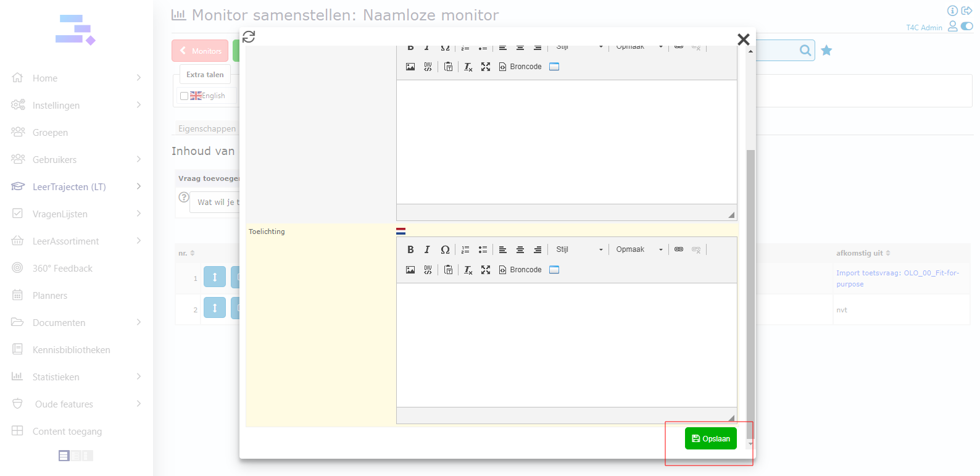This screenshot has height=476, width=980.
Task: Insert numbered list in Toelichting editor
Action: click(x=465, y=249)
